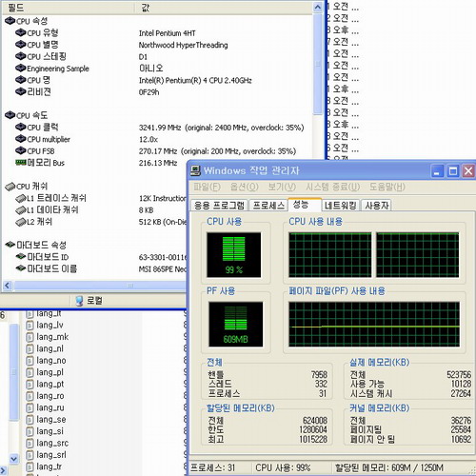The height and width of the screenshot is (476, 476).
Task: Select the lang_tr file
Action: [x=44, y=466]
